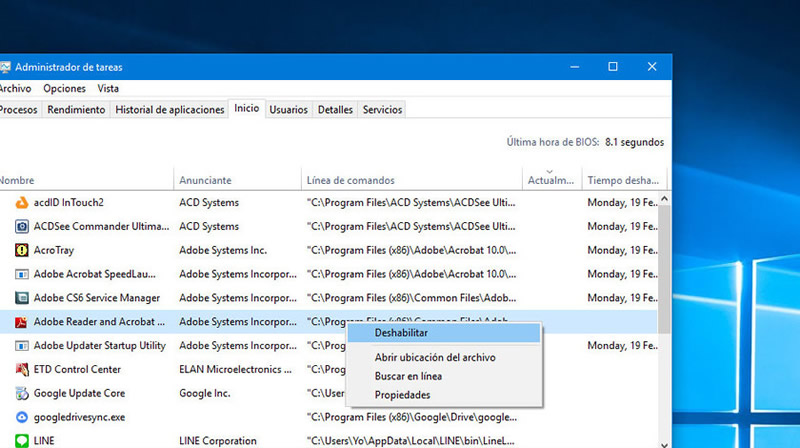This screenshot has width=800, height=448.
Task: Open the Vista menu
Action: [108, 88]
